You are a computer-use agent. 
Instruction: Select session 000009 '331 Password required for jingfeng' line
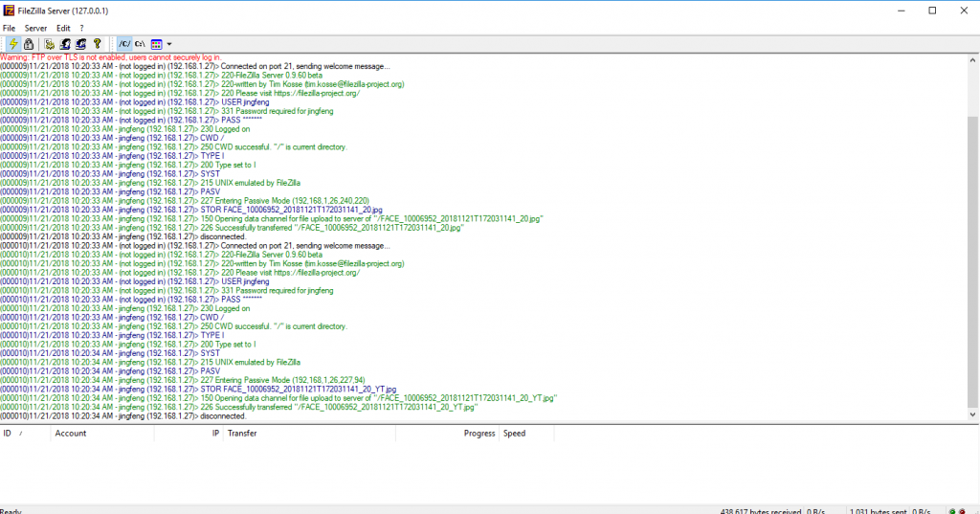click(x=167, y=111)
